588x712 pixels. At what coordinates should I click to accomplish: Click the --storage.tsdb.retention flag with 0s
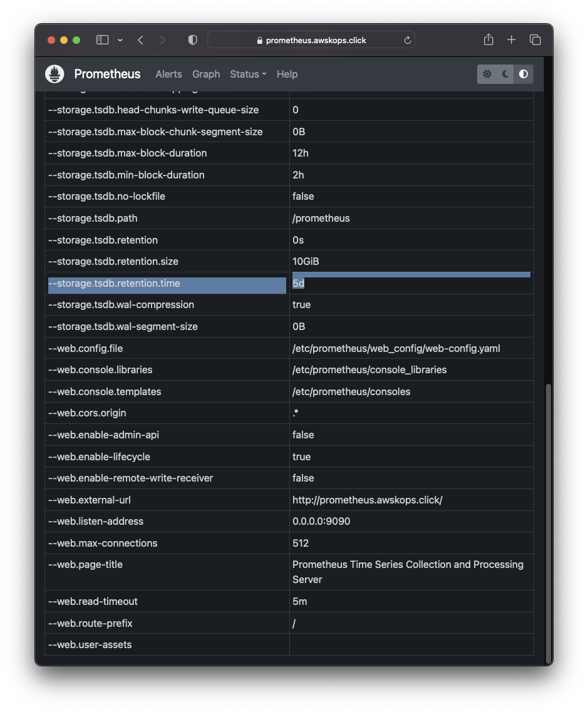point(103,240)
